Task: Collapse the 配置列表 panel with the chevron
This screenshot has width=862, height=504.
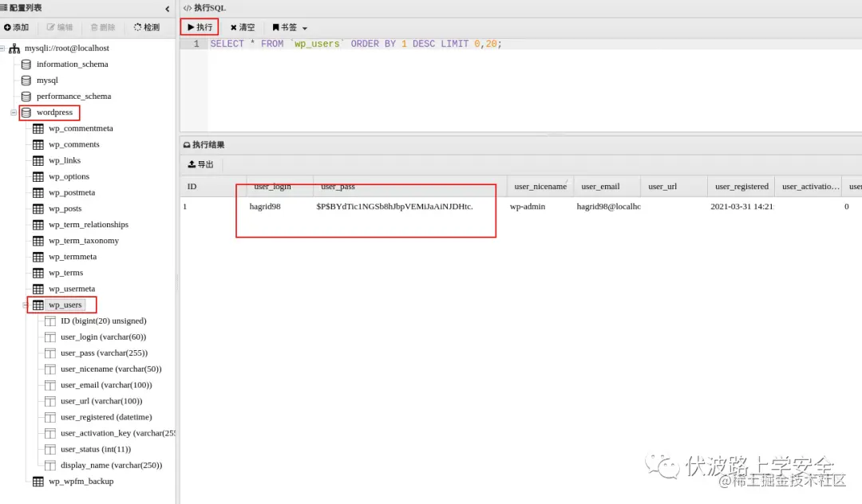Action: pos(167,8)
